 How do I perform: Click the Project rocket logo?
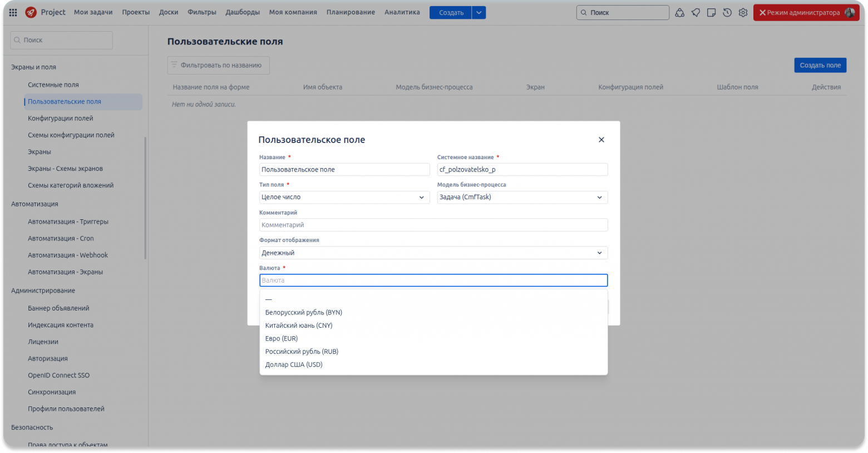(x=31, y=12)
